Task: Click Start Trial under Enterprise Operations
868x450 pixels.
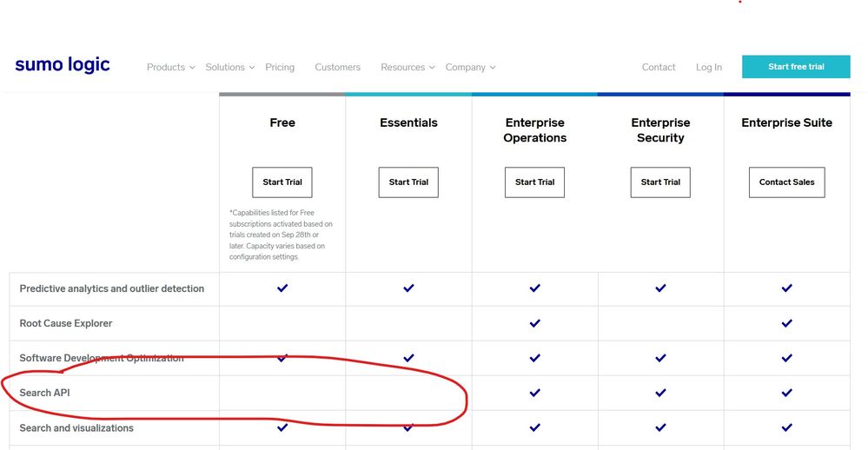Action: [x=534, y=182]
